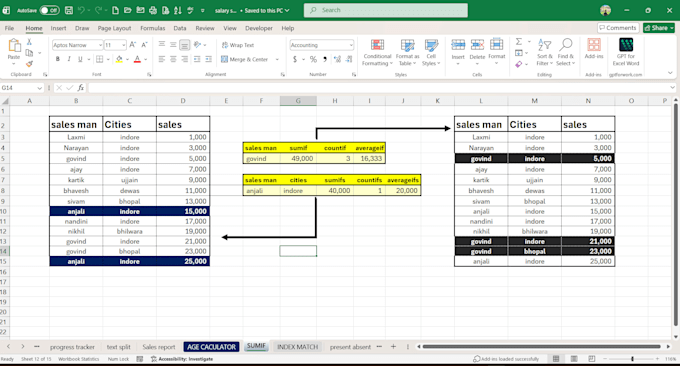Apply bold formatting

(58, 59)
